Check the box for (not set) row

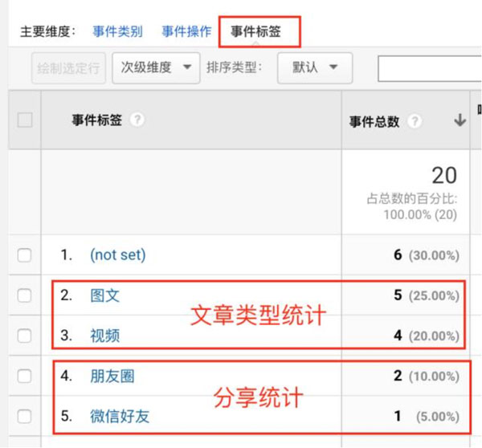click(25, 255)
